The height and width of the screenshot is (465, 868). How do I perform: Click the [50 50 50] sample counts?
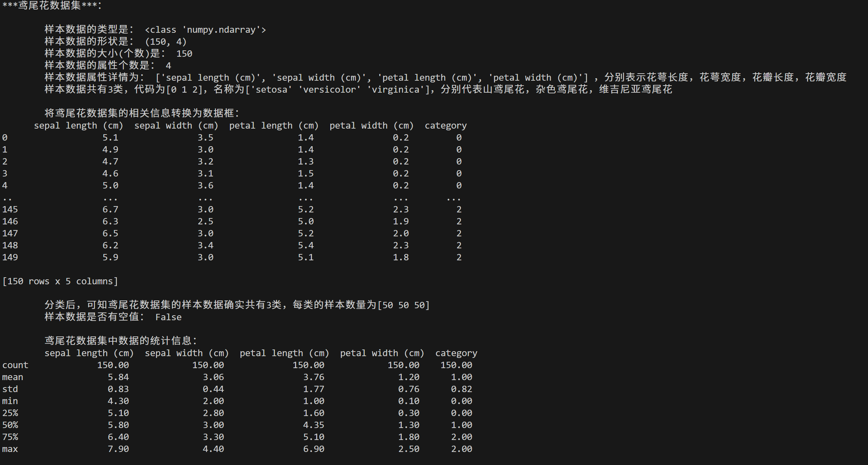404,305
